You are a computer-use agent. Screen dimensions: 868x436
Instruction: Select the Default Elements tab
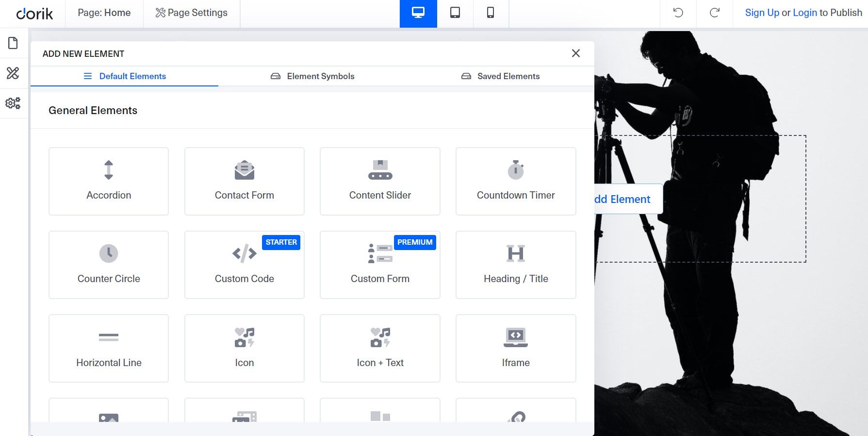tap(125, 76)
